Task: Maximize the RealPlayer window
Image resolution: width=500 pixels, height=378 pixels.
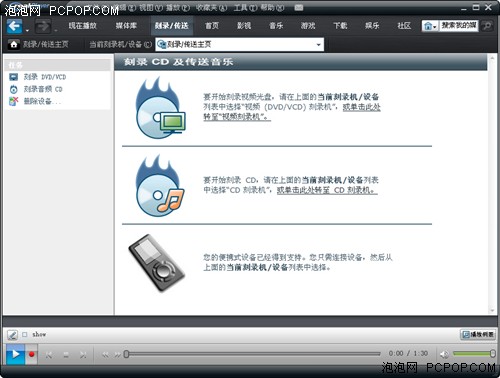Action: (x=476, y=7)
